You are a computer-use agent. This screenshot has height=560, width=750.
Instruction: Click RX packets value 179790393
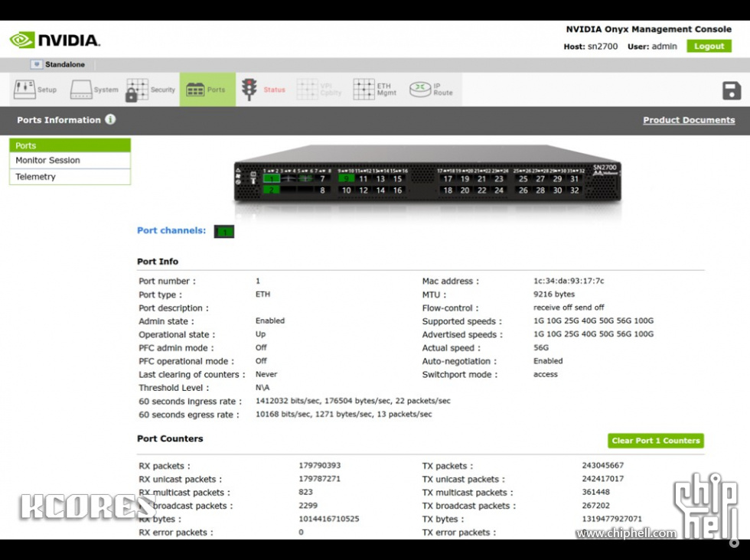point(320,465)
